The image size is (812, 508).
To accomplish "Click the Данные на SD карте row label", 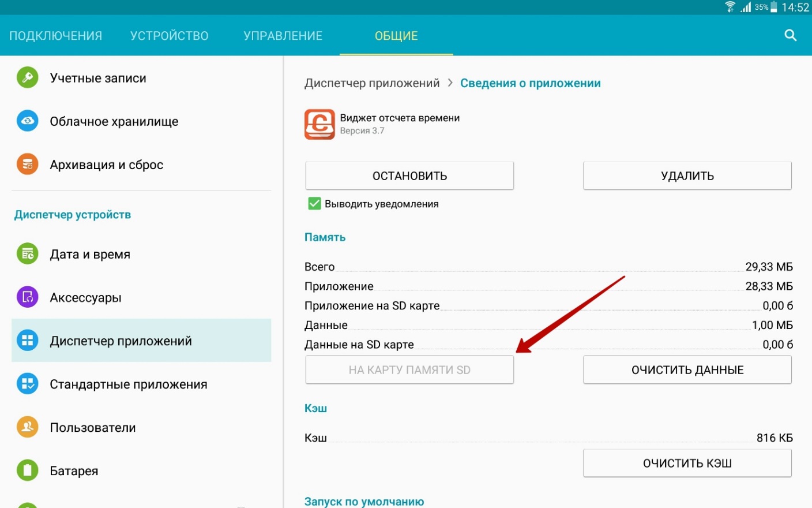I will click(359, 344).
